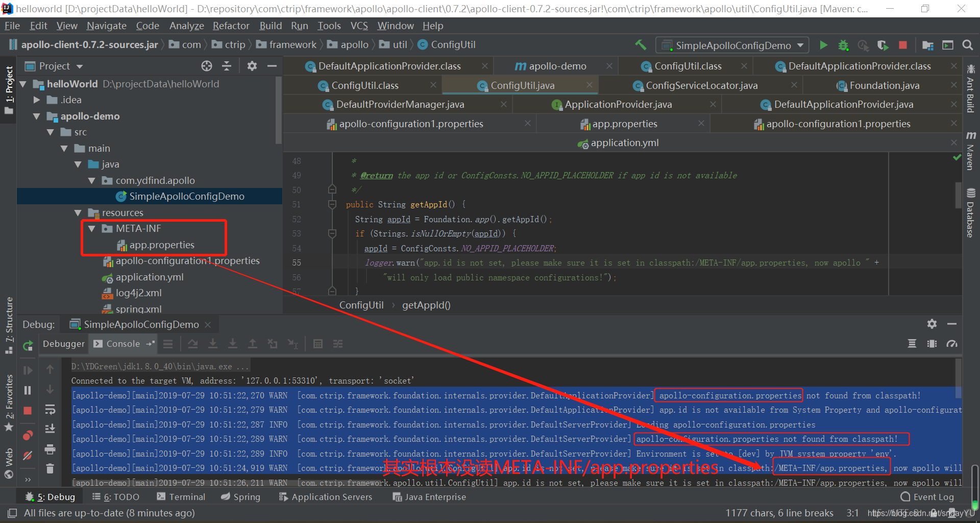Click Step Over debug icon
980x523 pixels.
click(193, 344)
